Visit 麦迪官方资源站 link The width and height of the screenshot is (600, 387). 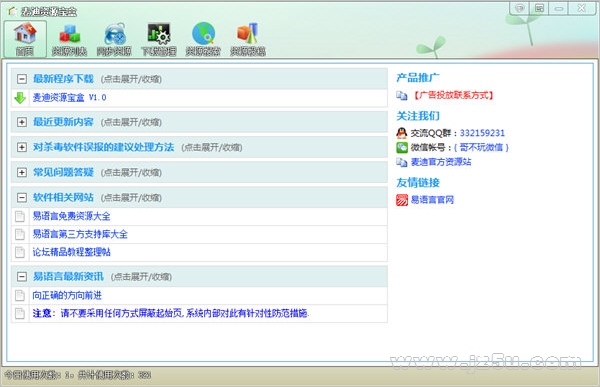441,162
